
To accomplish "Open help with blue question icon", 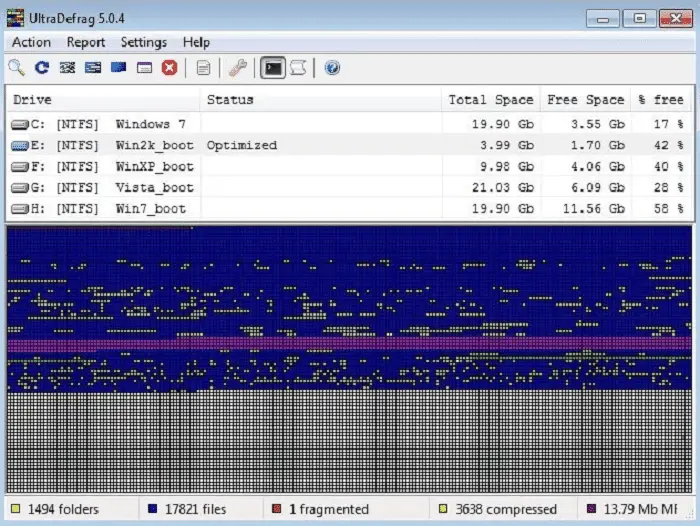I will [332, 68].
